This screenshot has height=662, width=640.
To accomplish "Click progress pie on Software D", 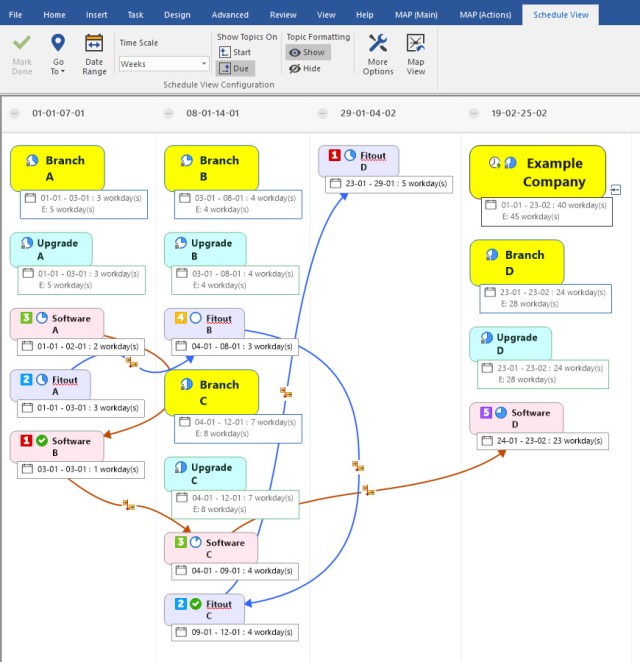I will [x=501, y=412].
